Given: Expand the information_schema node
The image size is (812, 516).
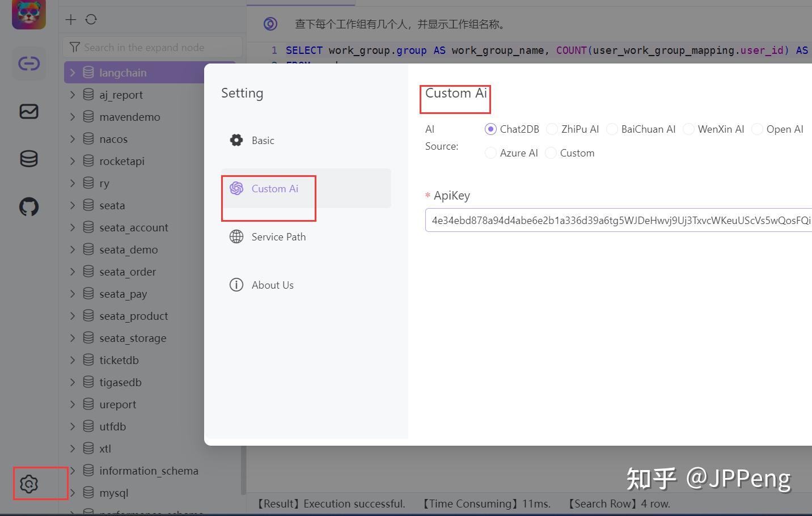Looking at the screenshot, I should pyautogui.click(x=72, y=471).
